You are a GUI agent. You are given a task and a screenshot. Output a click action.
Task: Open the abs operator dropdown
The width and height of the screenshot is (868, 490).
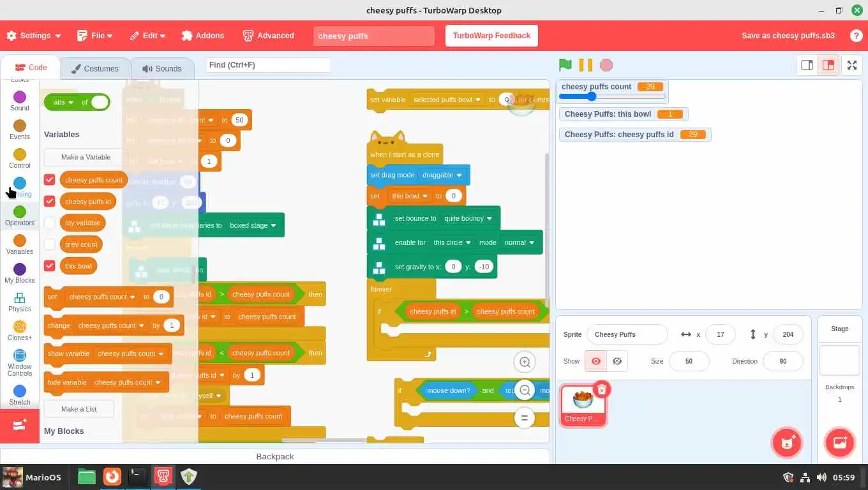pos(64,102)
